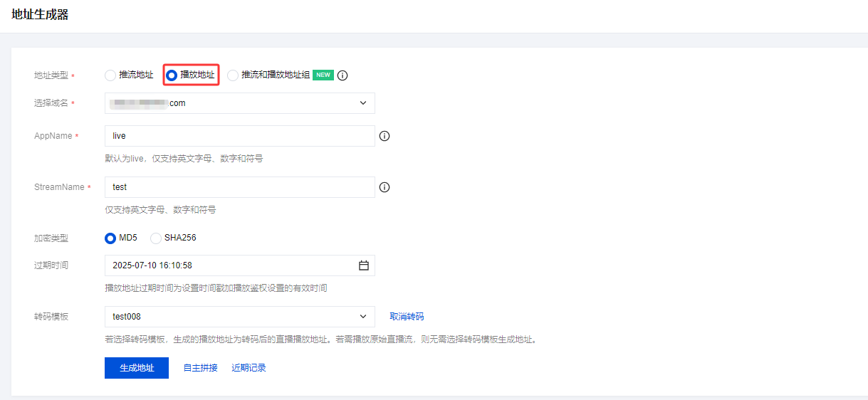Viewport: 868px width, 400px height.
Task: Click the 过期时间 date field
Action: tap(239, 265)
